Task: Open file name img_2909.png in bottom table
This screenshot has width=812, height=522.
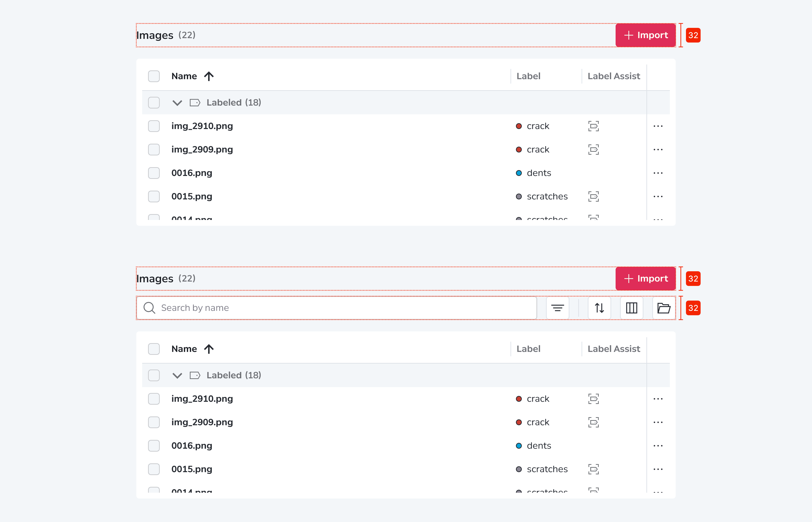Action: coord(202,422)
